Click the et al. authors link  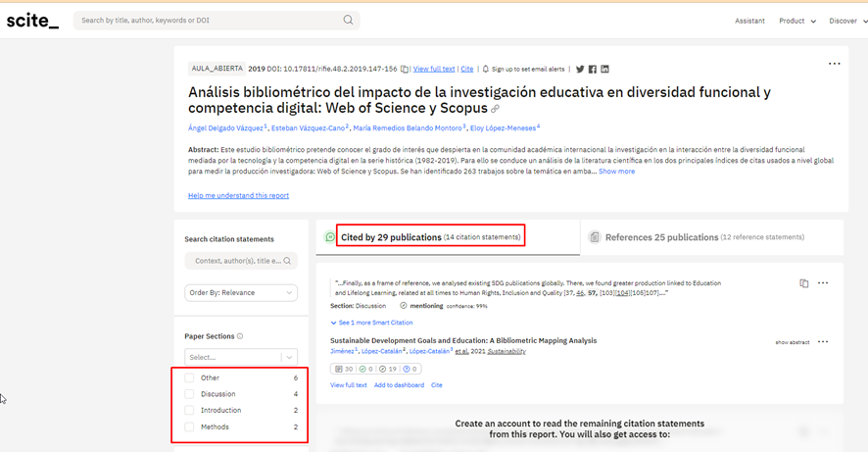pos(461,351)
